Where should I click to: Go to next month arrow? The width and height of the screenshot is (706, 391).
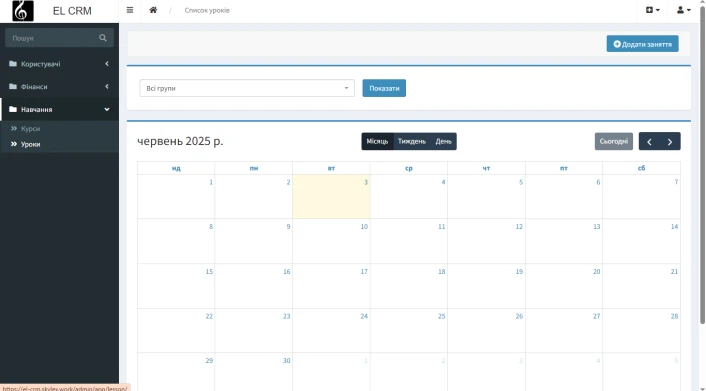point(670,141)
